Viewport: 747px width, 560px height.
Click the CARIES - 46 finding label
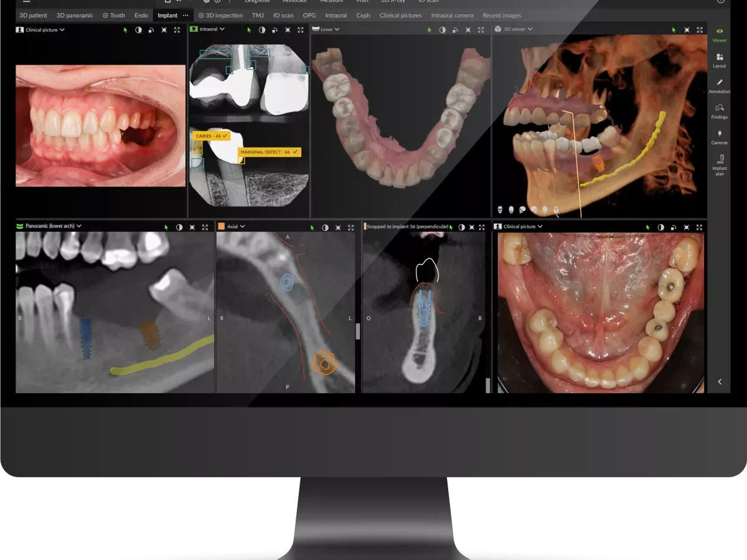pyautogui.click(x=211, y=135)
